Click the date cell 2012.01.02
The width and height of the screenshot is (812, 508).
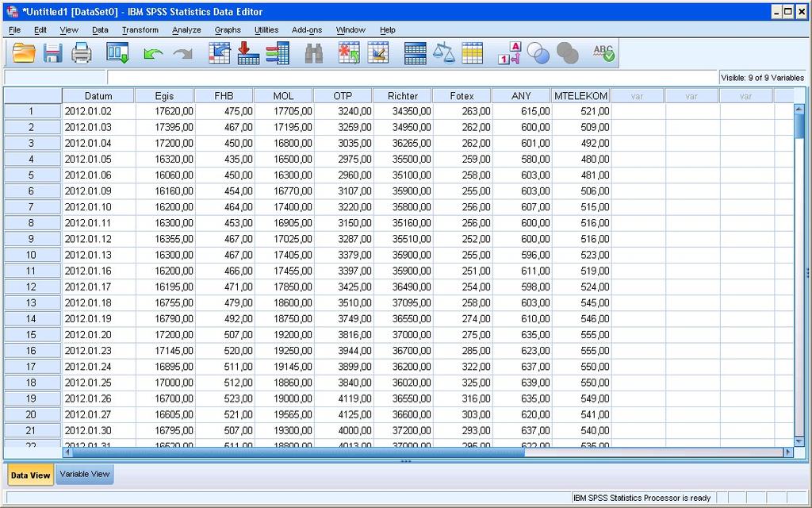99,111
